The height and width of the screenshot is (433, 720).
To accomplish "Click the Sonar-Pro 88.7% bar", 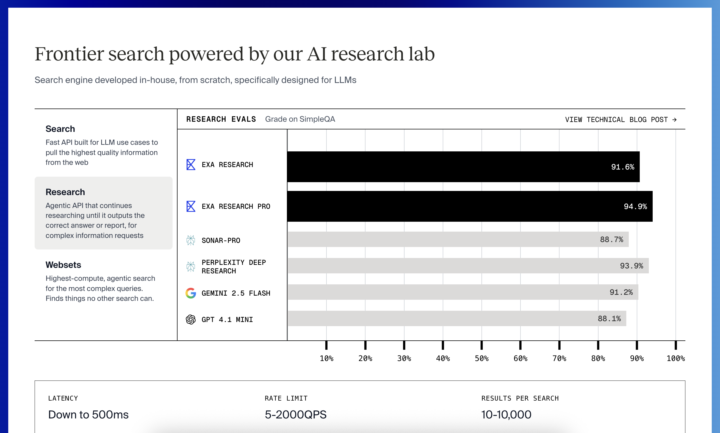I will (x=458, y=239).
